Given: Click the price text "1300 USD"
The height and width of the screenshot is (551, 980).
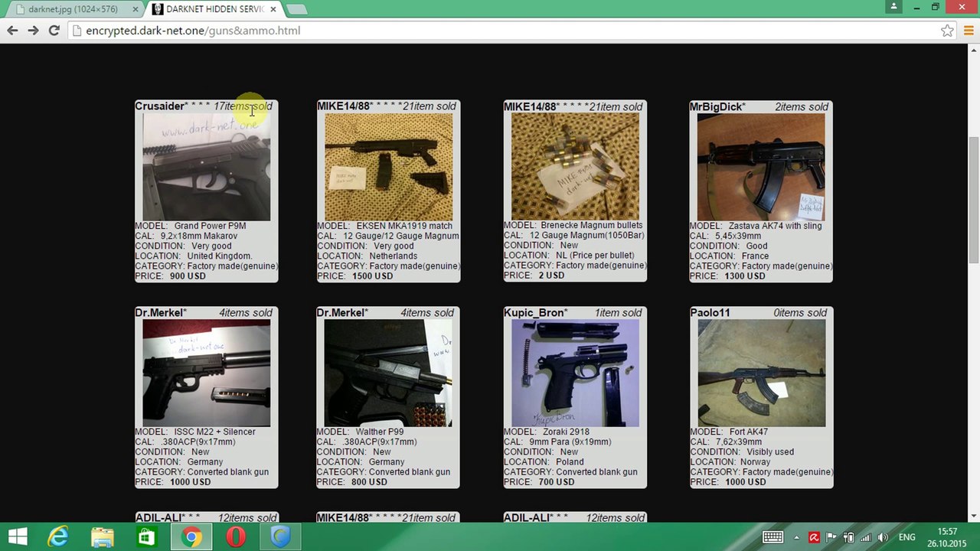Looking at the screenshot, I should [745, 276].
